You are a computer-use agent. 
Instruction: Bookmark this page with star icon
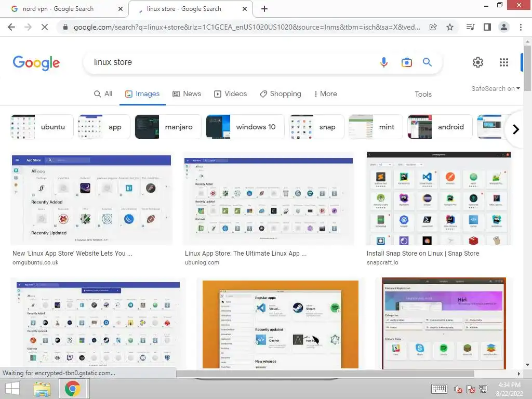[x=450, y=27]
